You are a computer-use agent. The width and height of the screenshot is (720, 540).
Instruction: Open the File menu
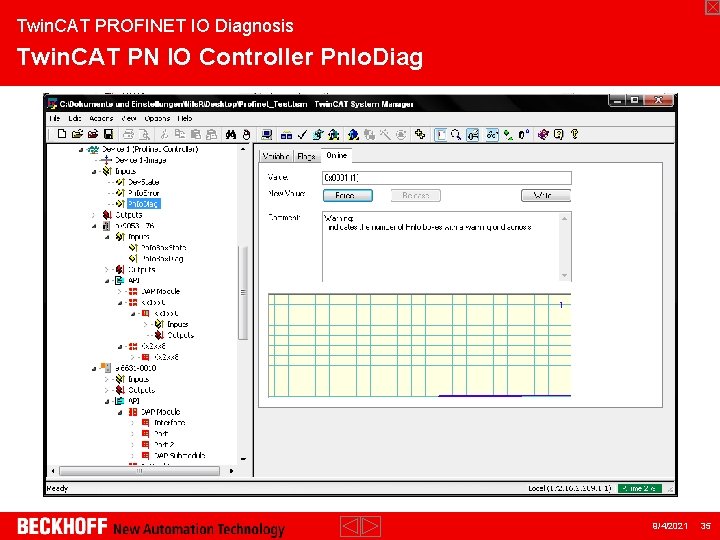coord(55,118)
